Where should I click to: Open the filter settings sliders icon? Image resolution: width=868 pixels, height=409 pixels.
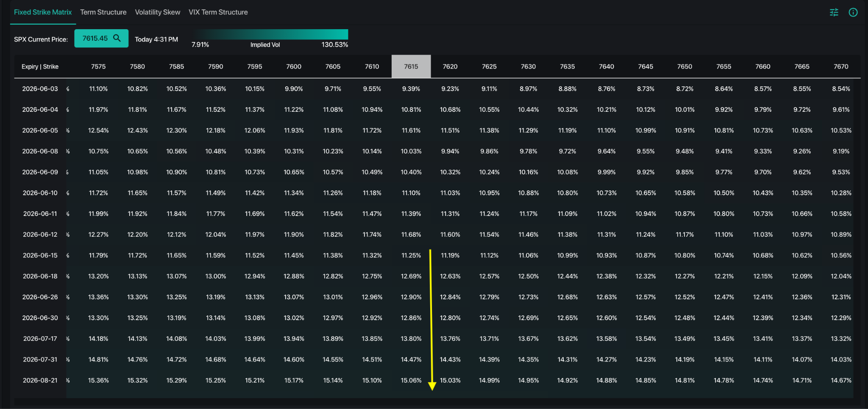click(x=834, y=12)
